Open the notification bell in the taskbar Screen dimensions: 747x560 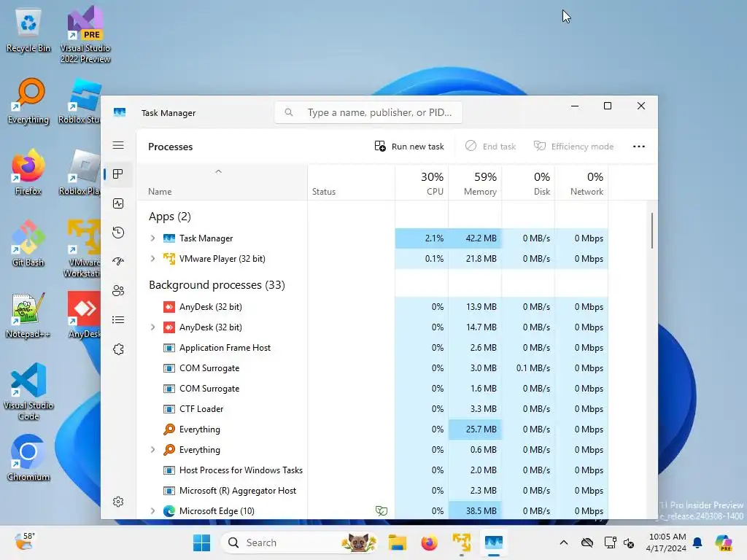[697, 542]
